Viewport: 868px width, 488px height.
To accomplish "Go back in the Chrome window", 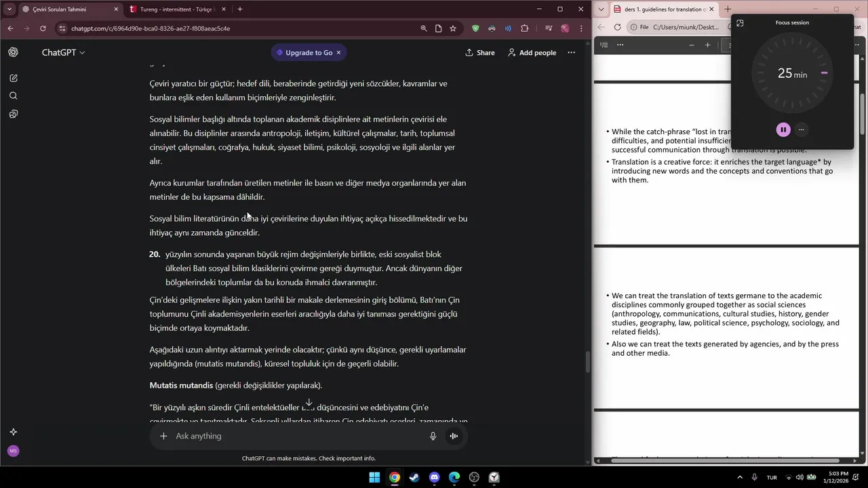I will (10, 28).
